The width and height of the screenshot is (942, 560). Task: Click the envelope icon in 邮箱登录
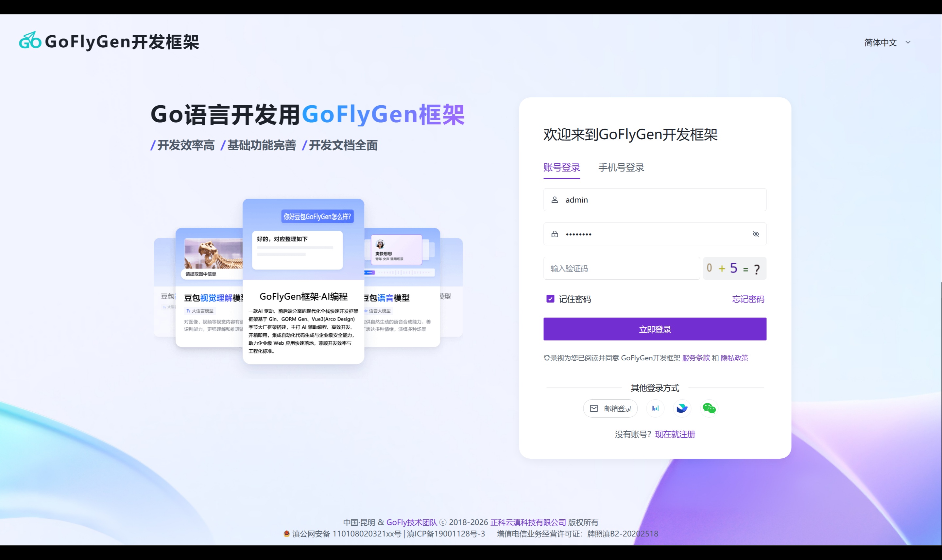point(594,408)
